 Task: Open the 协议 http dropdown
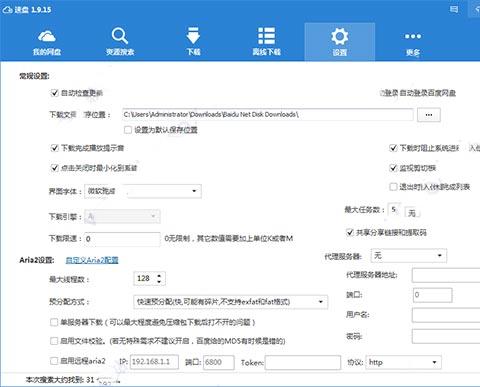click(404, 362)
